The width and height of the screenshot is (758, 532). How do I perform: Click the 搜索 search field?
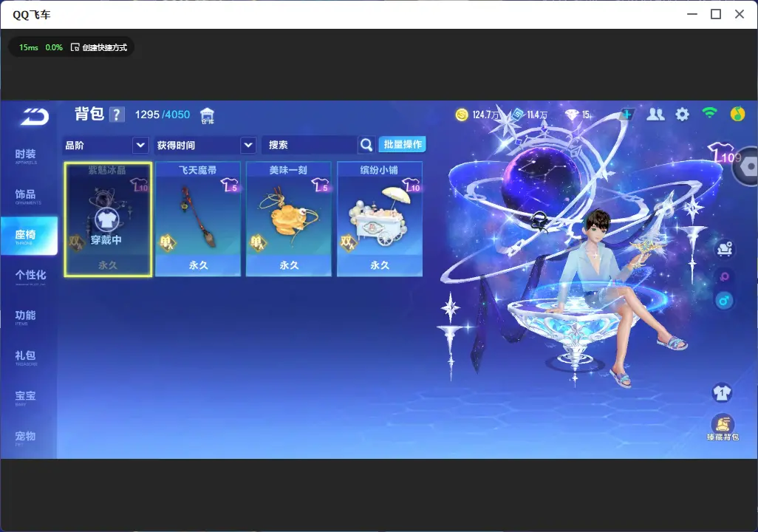[310, 145]
